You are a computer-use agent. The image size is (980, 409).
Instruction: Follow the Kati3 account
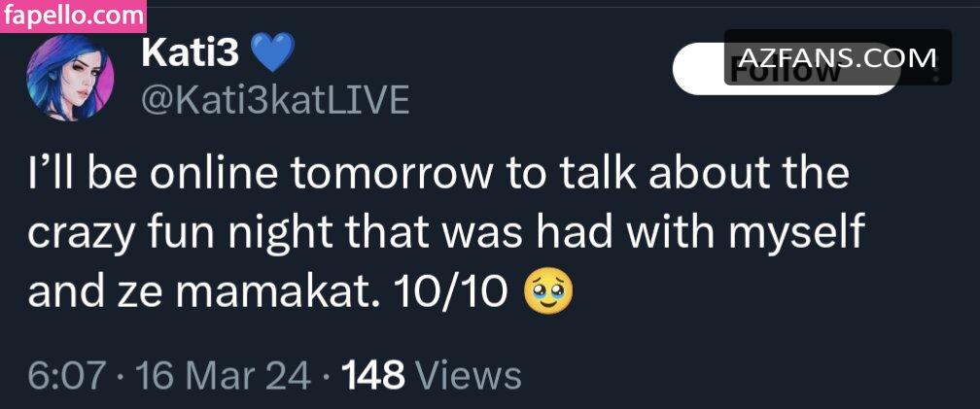(x=700, y=70)
